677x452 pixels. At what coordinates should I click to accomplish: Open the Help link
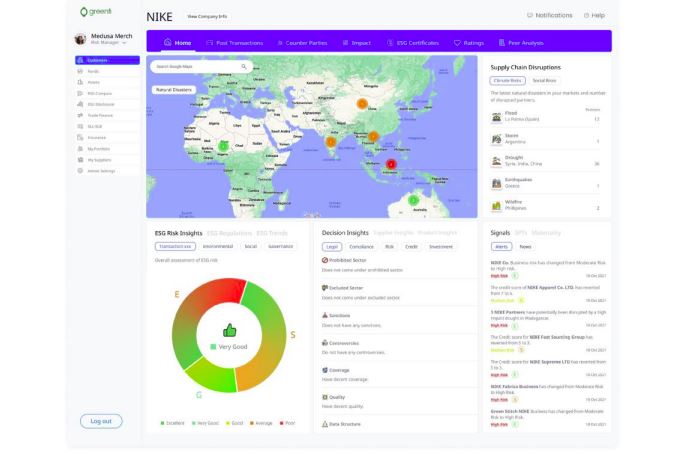pyautogui.click(x=594, y=15)
